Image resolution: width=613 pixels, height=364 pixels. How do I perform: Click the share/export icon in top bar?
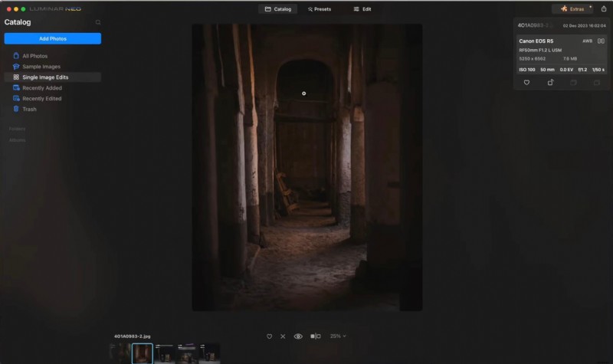point(604,8)
